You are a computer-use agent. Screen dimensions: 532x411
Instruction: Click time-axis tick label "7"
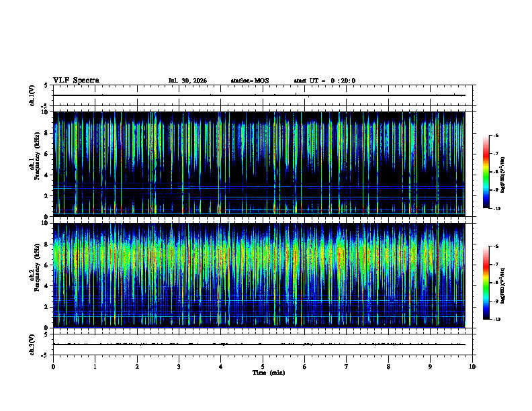click(347, 367)
